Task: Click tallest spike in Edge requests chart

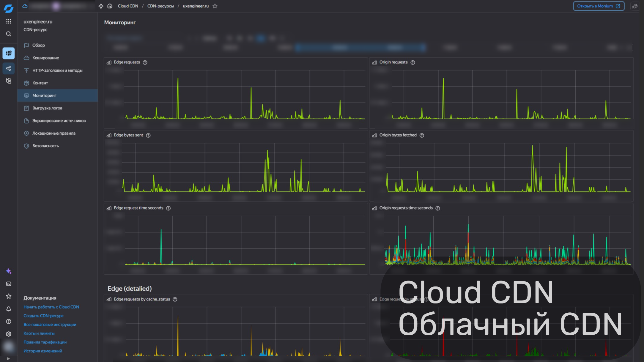Action: click(x=178, y=98)
